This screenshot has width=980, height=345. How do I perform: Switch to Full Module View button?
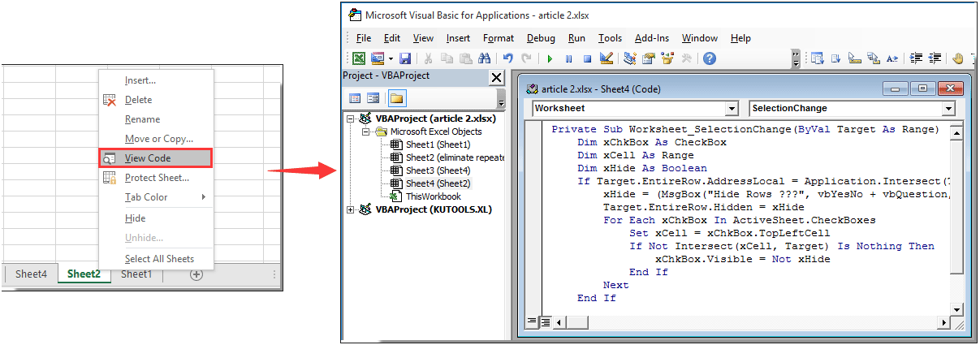(544, 322)
